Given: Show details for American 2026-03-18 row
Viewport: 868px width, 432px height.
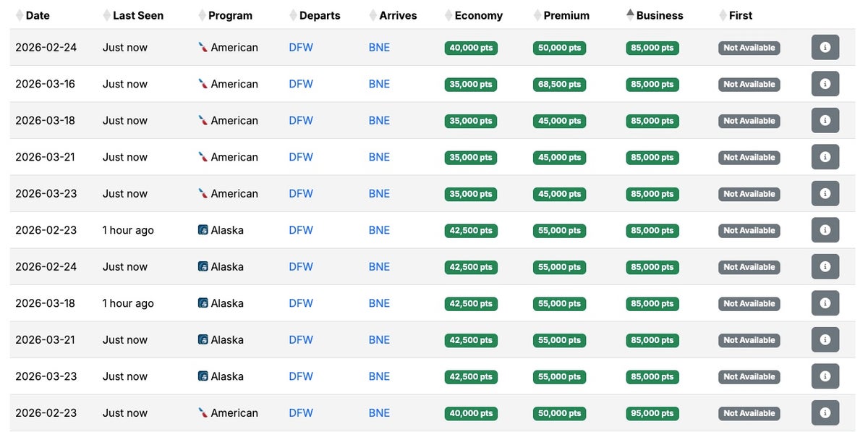Looking at the screenshot, I should pos(825,121).
